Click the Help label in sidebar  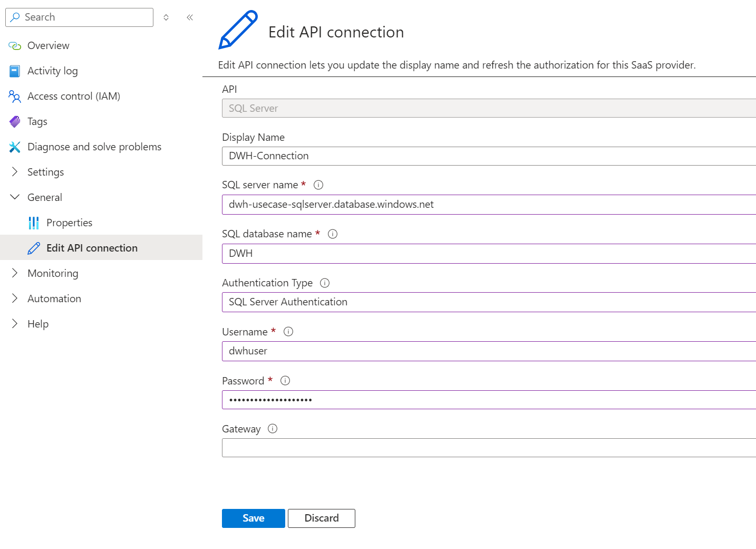pos(38,324)
